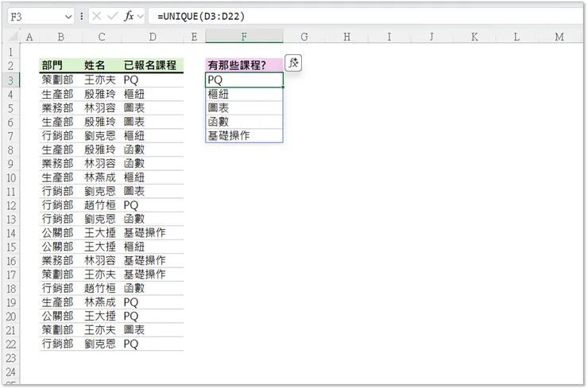Click 劉克恩 in row 7
This screenshot has height=389, width=588.
(100, 135)
